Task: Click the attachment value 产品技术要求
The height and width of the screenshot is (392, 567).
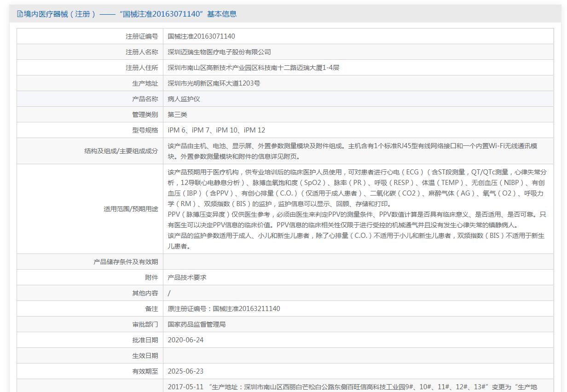Action: 187,277
